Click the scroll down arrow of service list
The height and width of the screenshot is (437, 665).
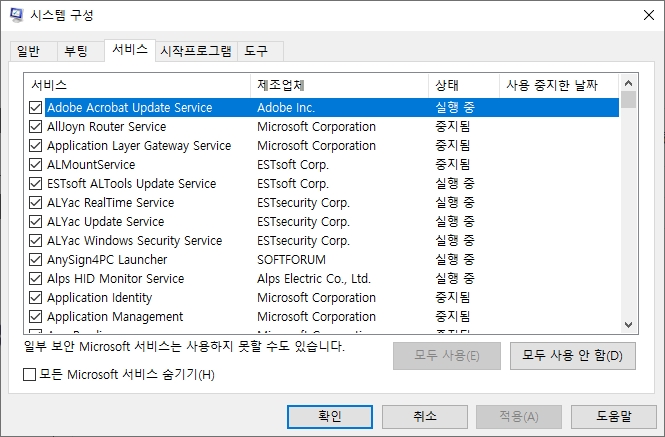point(629,325)
